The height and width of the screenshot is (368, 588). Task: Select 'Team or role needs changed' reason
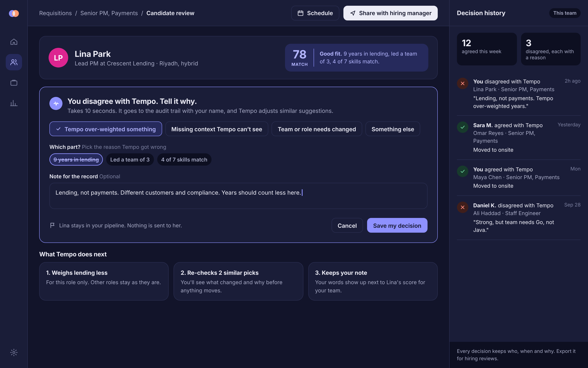pyautogui.click(x=317, y=129)
